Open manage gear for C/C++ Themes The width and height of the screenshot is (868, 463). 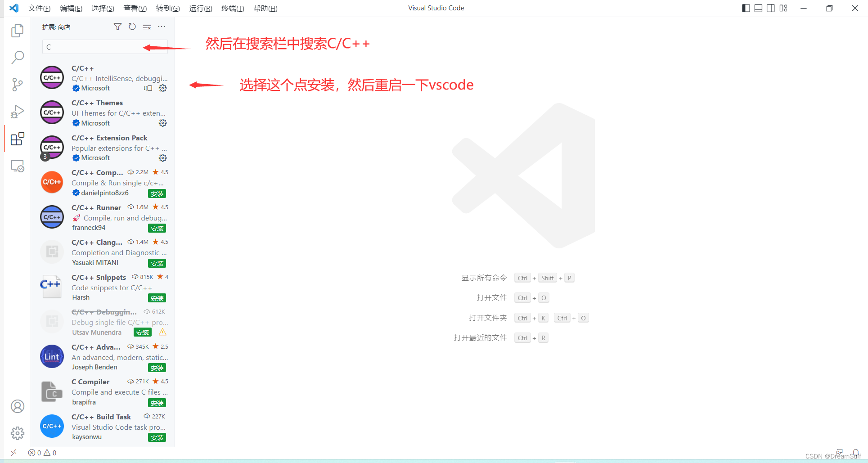163,123
